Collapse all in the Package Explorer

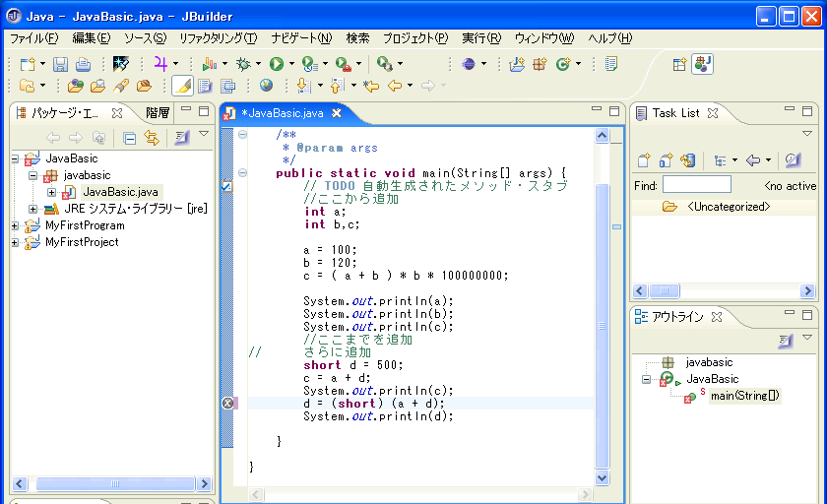pyautogui.click(x=130, y=138)
